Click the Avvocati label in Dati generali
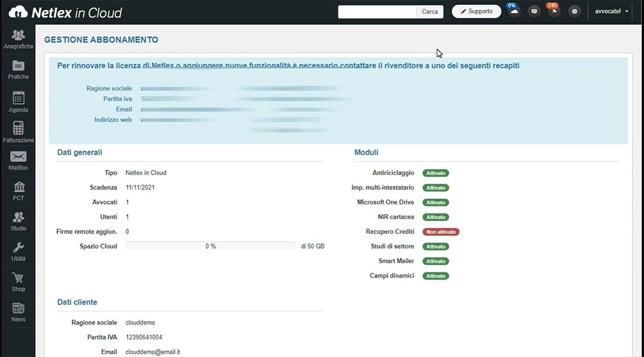The width and height of the screenshot is (644, 357). tap(105, 202)
